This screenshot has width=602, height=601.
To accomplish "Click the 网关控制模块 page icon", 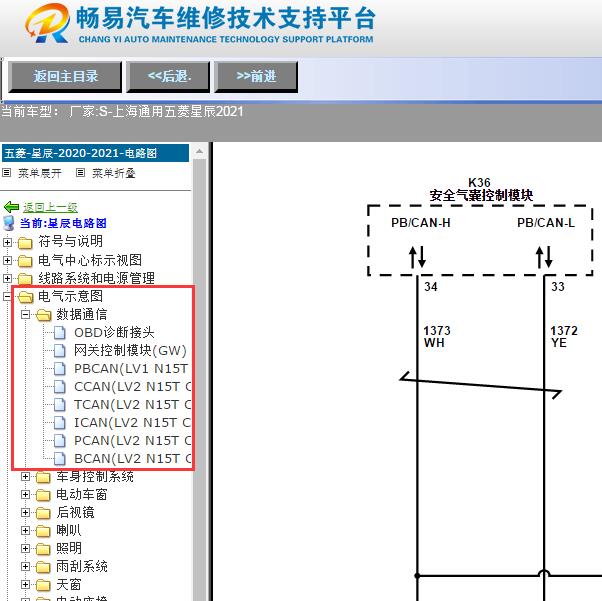I will pyautogui.click(x=60, y=351).
